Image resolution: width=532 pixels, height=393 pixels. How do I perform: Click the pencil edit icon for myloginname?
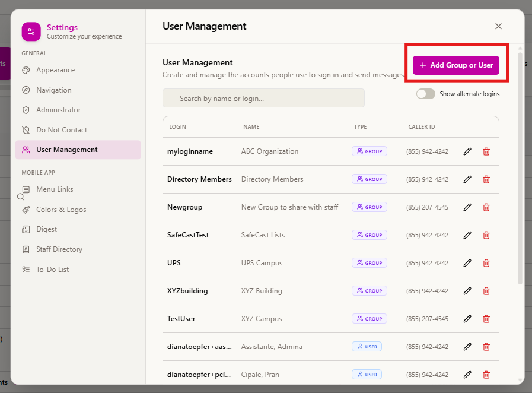point(467,151)
